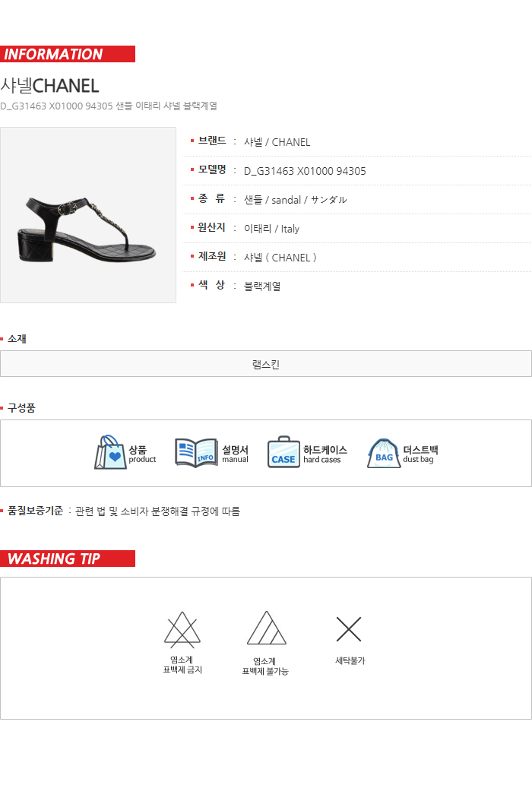Click the striped triangle bleach icon

(266, 628)
